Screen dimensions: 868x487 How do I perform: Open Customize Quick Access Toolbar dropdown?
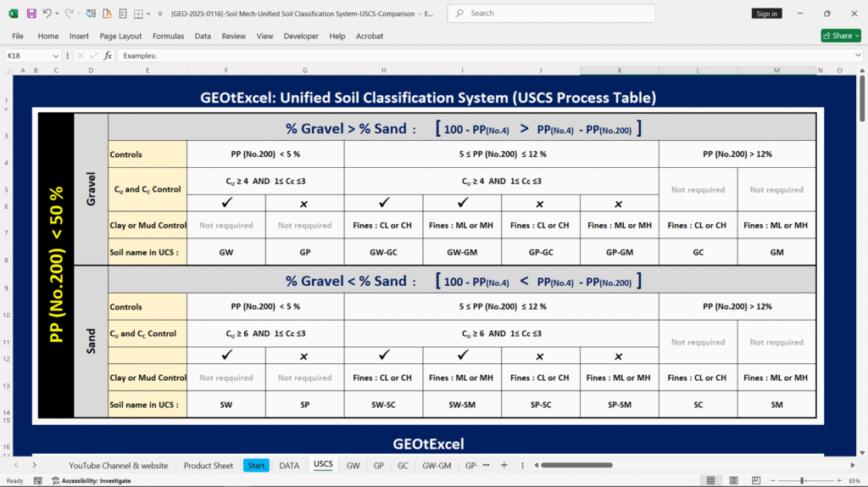[160, 14]
